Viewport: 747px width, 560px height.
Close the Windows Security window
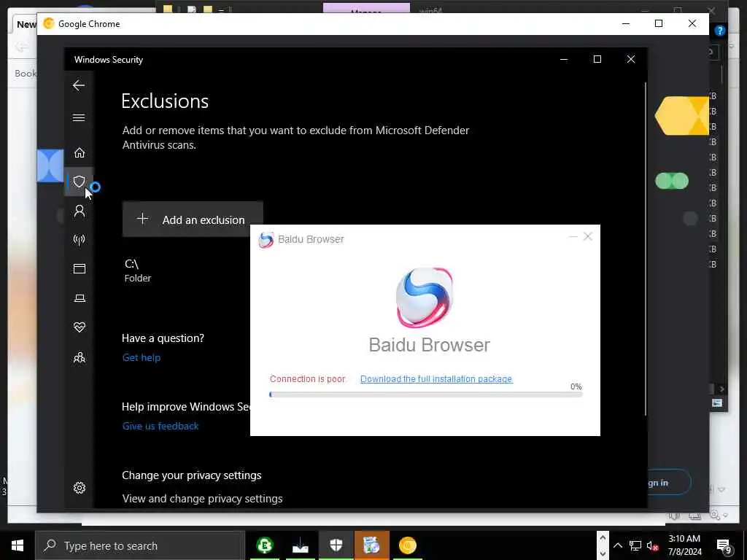(x=631, y=59)
